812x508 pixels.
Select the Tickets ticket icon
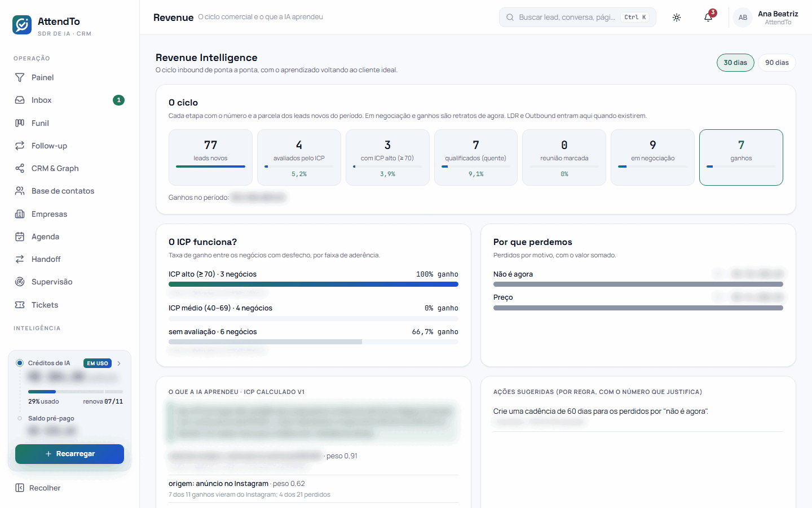20,305
